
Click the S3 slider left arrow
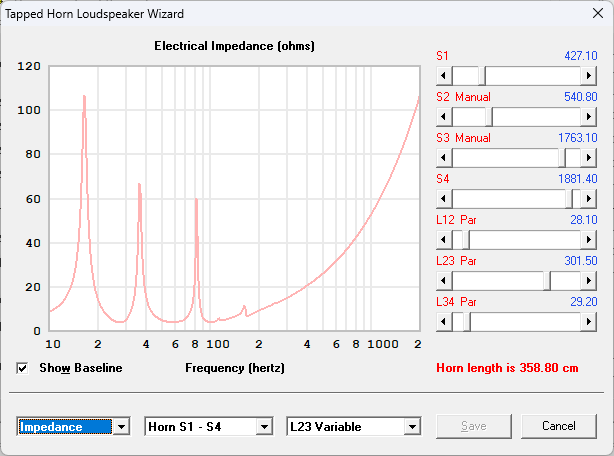click(x=444, y=158)
